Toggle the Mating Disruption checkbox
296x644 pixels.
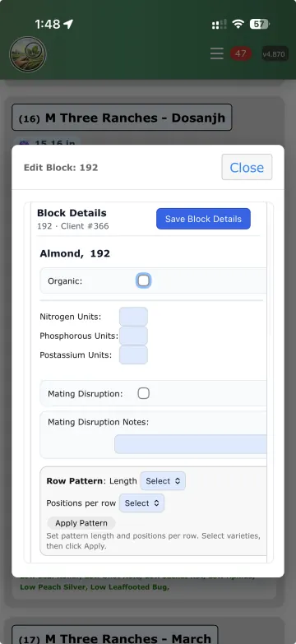143,393
